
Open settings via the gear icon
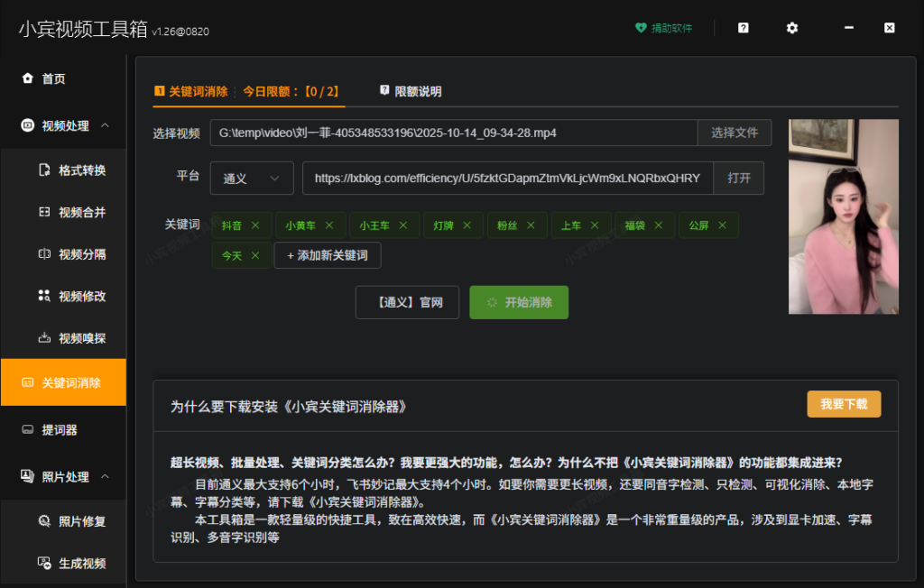click(x=791, y=28)
